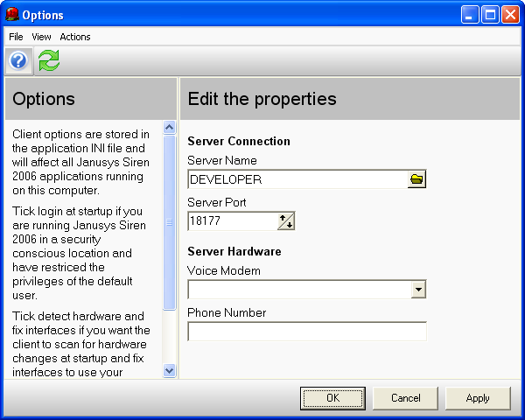Image resolution: width=525 pixels, height=420 pixels.
Task: Click the blue Help question mark icon
Action: pyautogui.click(x=18, y=60)
